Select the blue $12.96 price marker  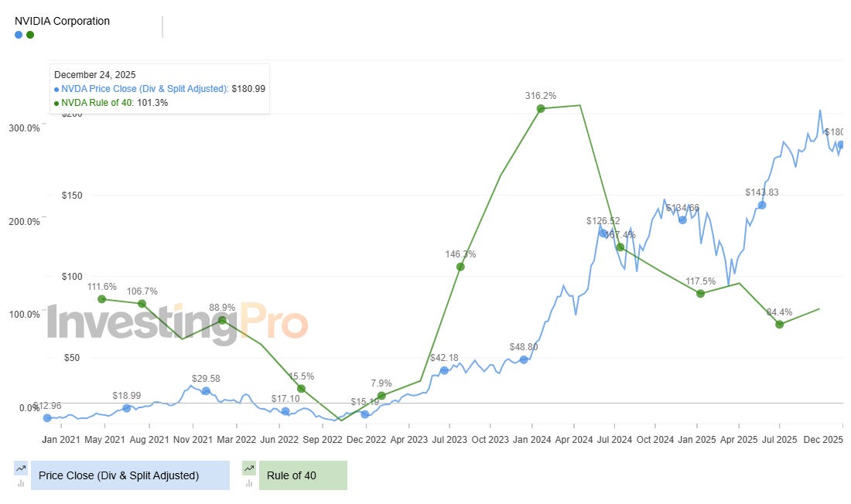(x=47, y=417)
